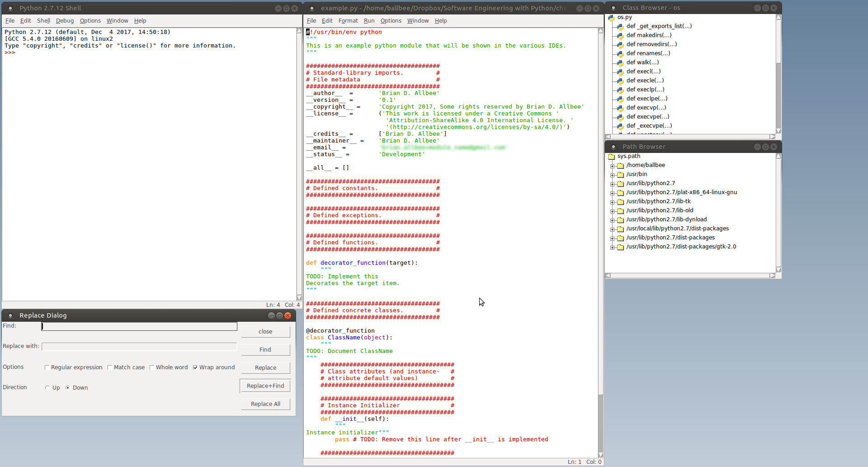Screen dimensions: 868x467
Task: Open the Debug menu in Python Shell
Action: 65,21
